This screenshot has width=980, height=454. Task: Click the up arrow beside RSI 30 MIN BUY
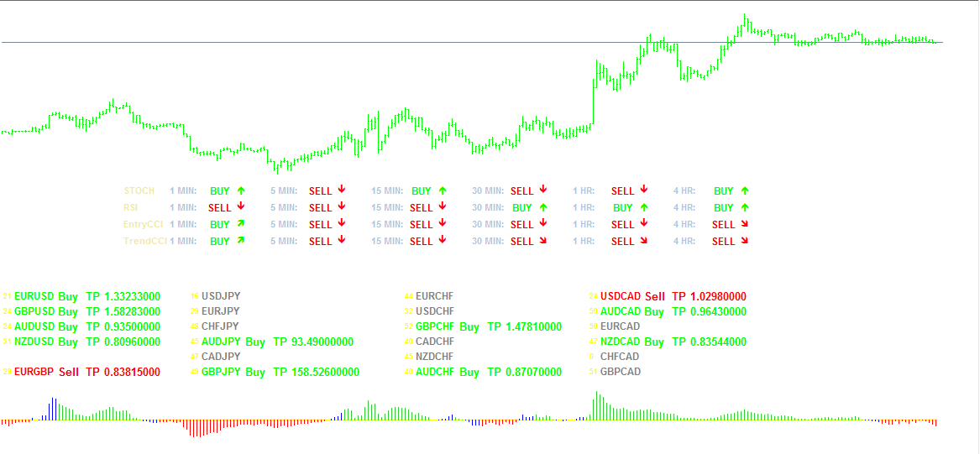543,207
